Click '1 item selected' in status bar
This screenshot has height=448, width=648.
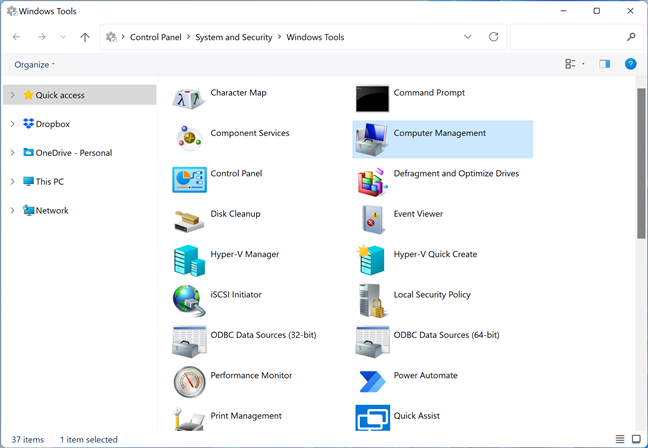coord(89,440)
